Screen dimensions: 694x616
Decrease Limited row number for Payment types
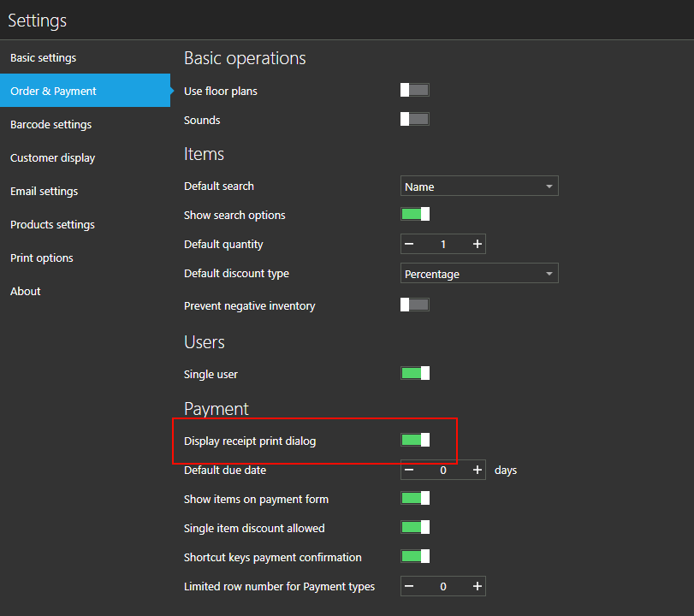tap(410, 587)
